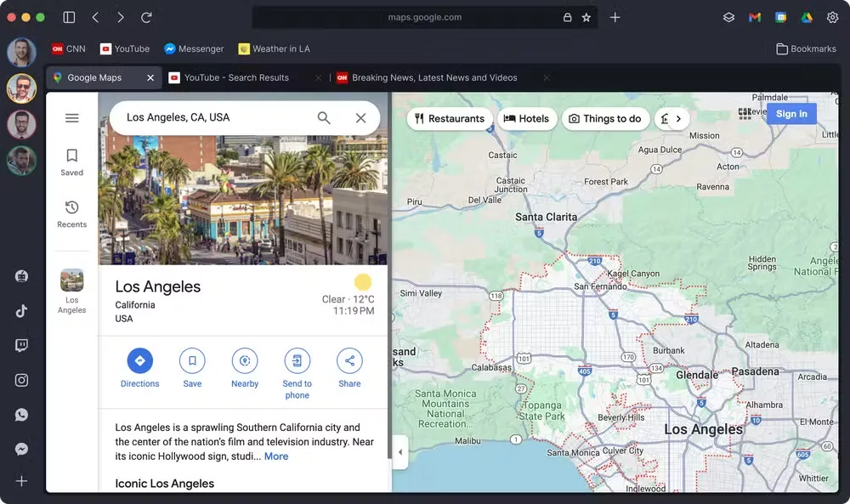Open a new tab with the plus icon
The image size is (850, 504).
click(615, 17)
